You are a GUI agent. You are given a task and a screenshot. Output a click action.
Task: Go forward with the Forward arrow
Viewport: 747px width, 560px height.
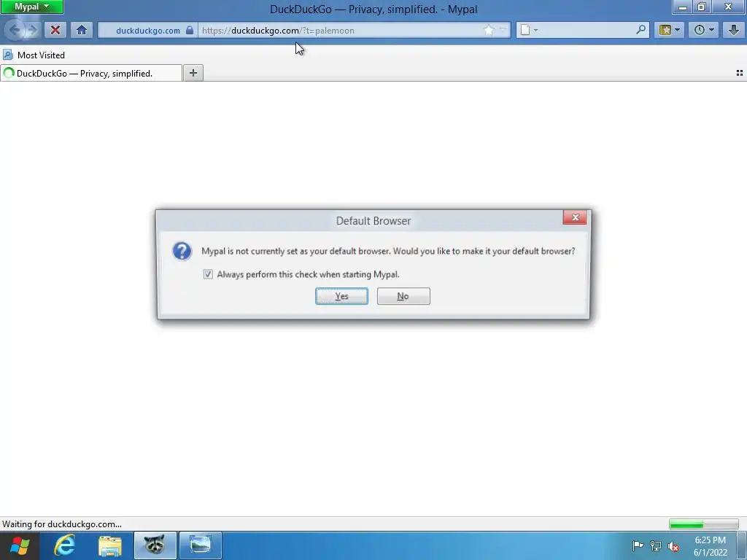click(x=32, y=30)
